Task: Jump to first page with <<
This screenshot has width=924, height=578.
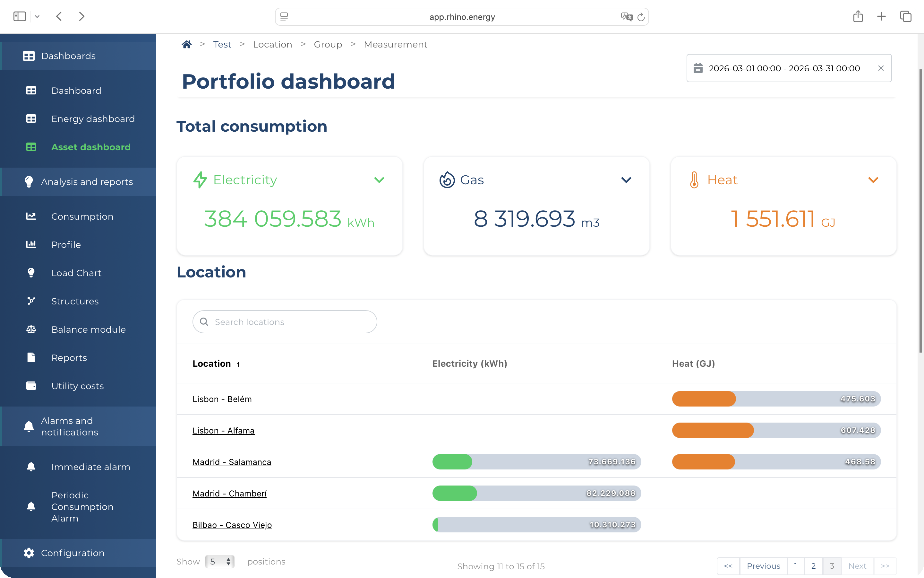Action: [x=728, y=566]
